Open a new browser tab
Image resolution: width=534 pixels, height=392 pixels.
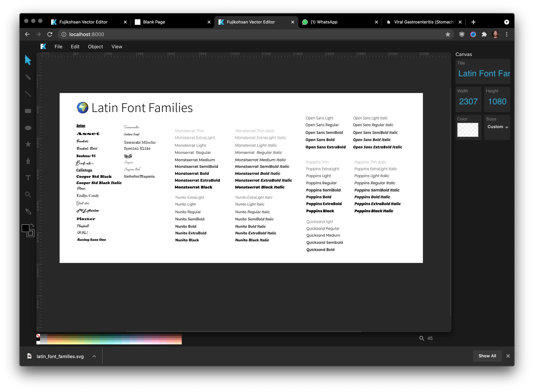tap(473, 22)
